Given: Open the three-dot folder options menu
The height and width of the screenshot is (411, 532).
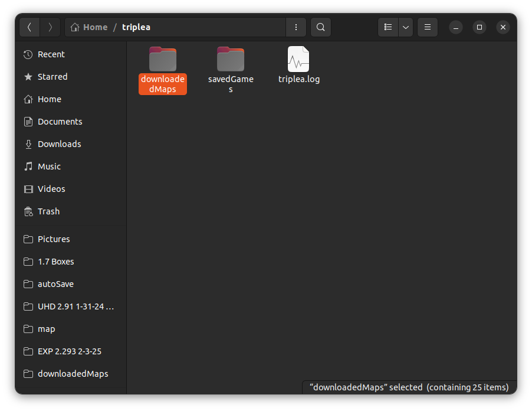Looking at the screenshot, I should pos(296,27).
